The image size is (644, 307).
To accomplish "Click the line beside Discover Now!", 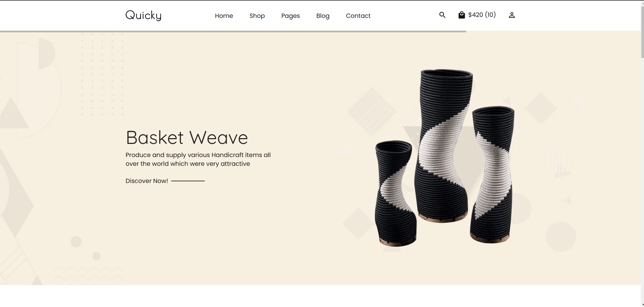I will click(x=188, y=181).
